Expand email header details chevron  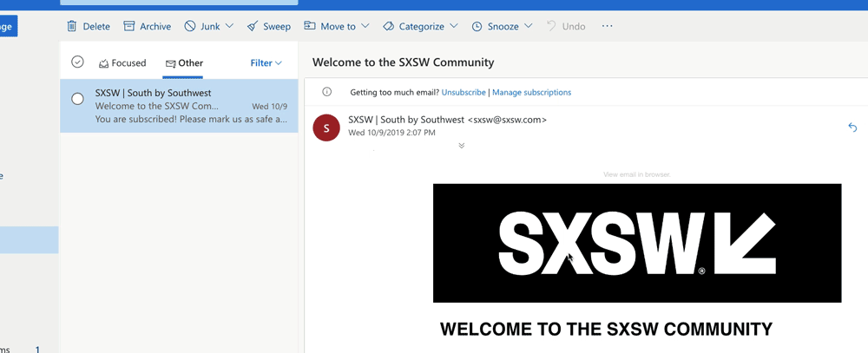tap(461, 146)
